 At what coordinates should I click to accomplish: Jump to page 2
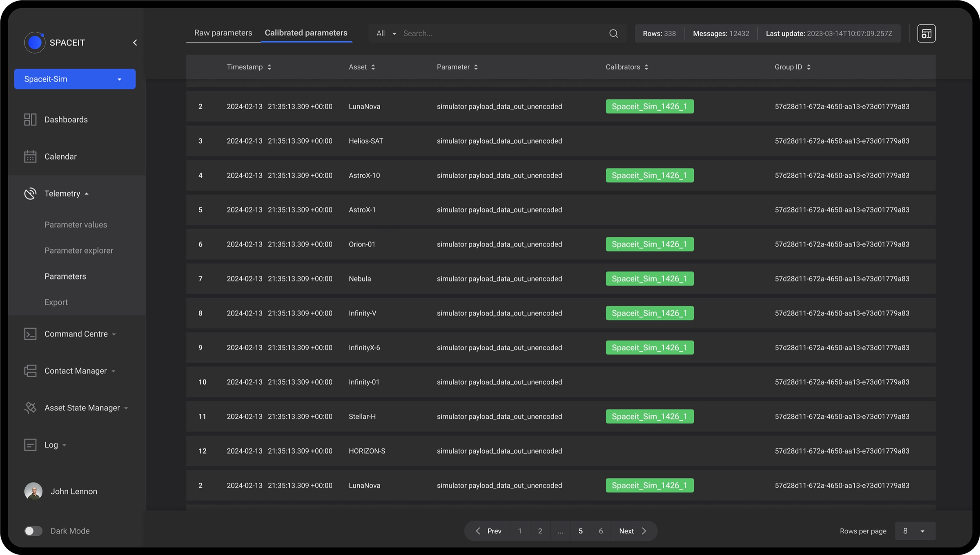540,531
